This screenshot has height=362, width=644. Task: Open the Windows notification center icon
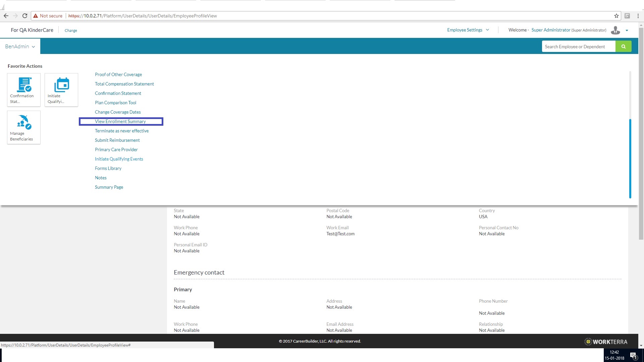tap(633, 356)
